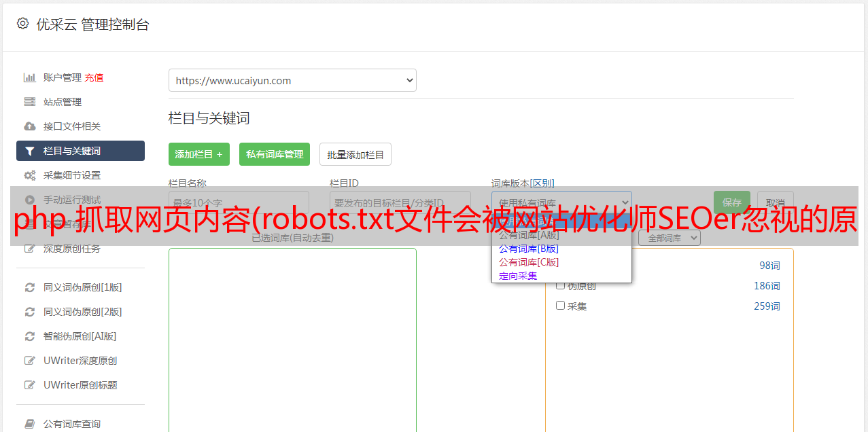Click the filter funnel icon for 栏目与关键词

30,151
